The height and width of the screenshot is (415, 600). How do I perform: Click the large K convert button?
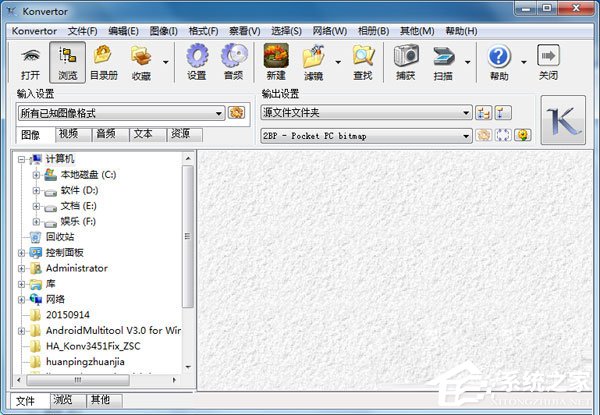click(563, 120)
